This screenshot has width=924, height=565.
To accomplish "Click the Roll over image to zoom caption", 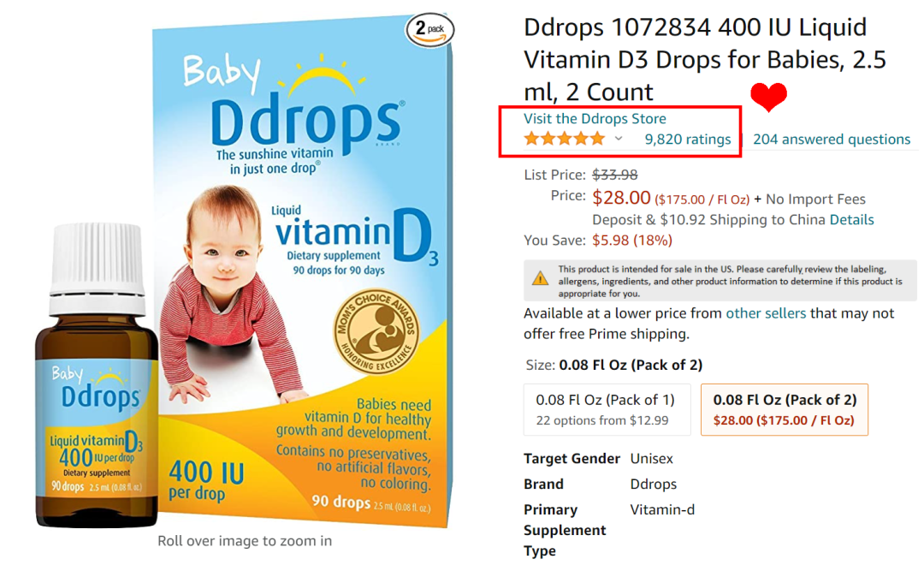I will click(x=245, y=541).
